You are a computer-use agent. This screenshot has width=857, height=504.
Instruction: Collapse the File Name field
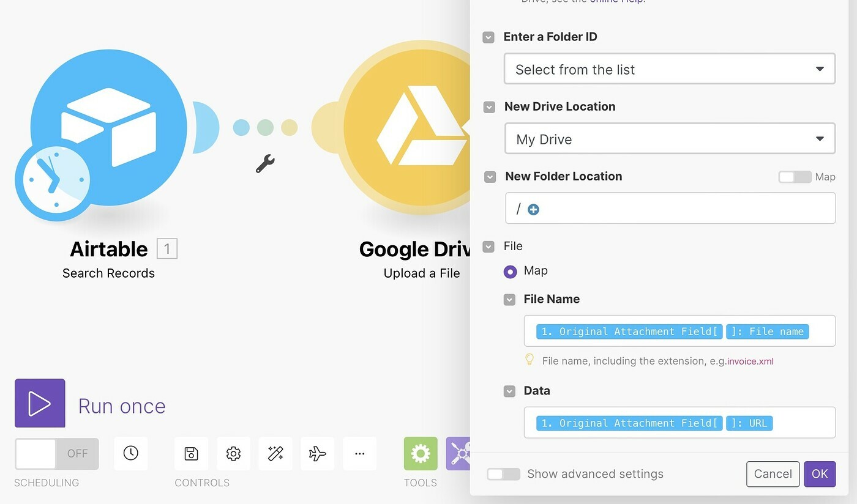click(x=509, y=300)
